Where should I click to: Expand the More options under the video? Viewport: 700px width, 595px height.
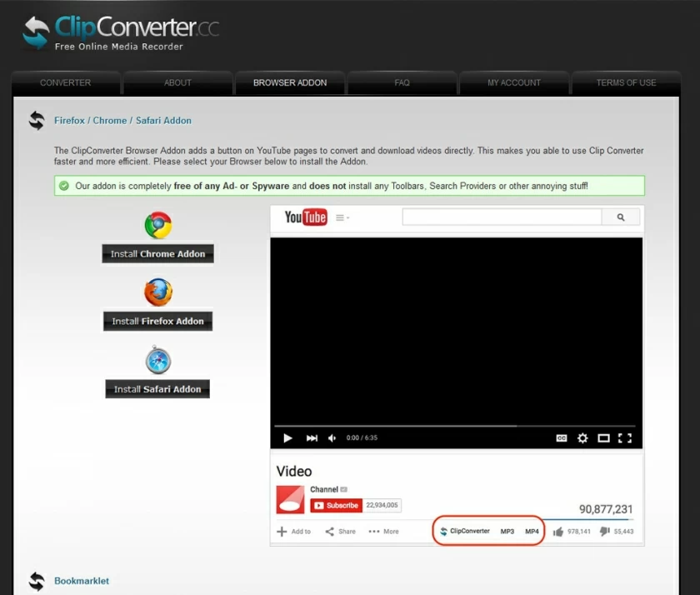click(383, 531)
